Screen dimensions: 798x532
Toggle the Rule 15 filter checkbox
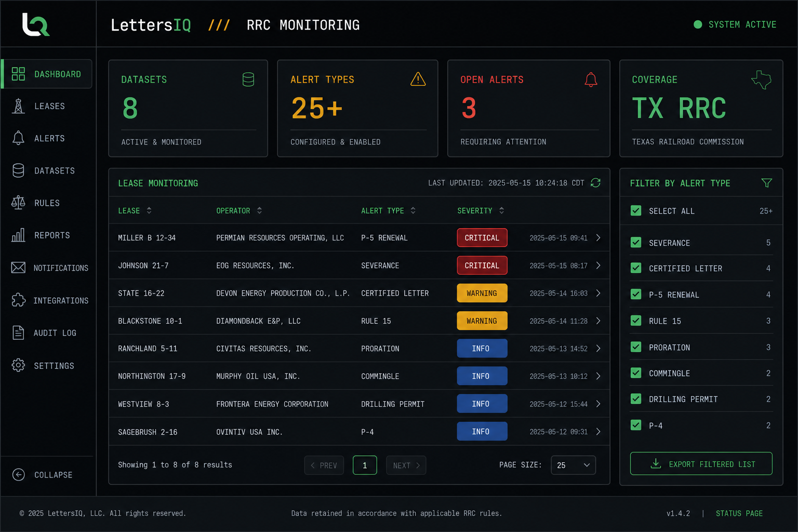coord(635,320)
